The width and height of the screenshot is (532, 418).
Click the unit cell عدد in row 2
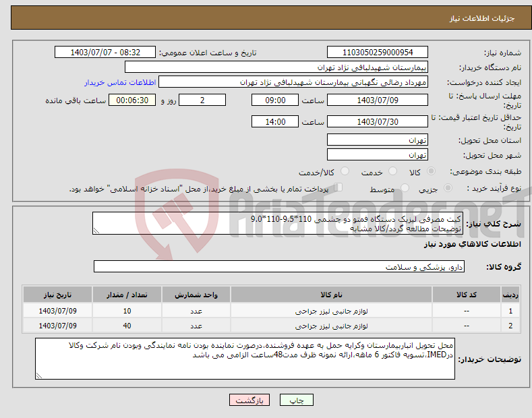point(196,326)
